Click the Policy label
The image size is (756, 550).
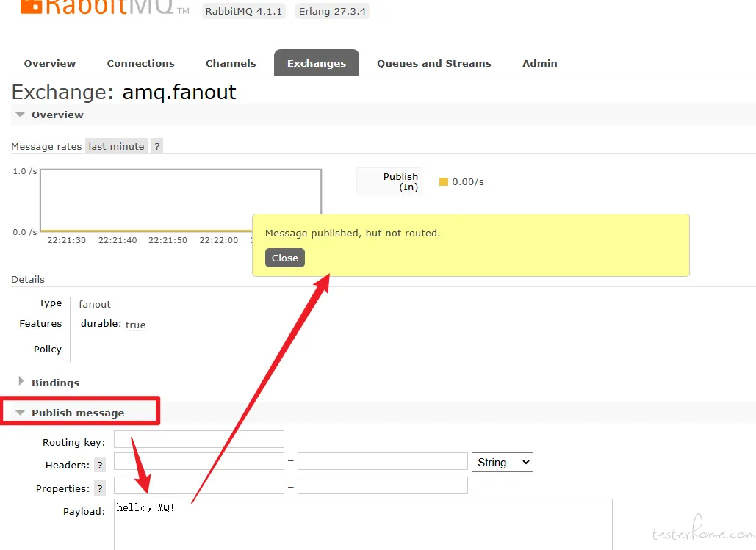click(48, 349)
